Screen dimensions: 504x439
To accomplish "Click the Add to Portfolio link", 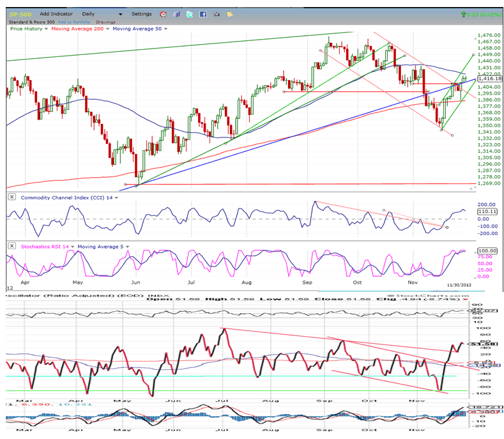I will tap(74, 22).
